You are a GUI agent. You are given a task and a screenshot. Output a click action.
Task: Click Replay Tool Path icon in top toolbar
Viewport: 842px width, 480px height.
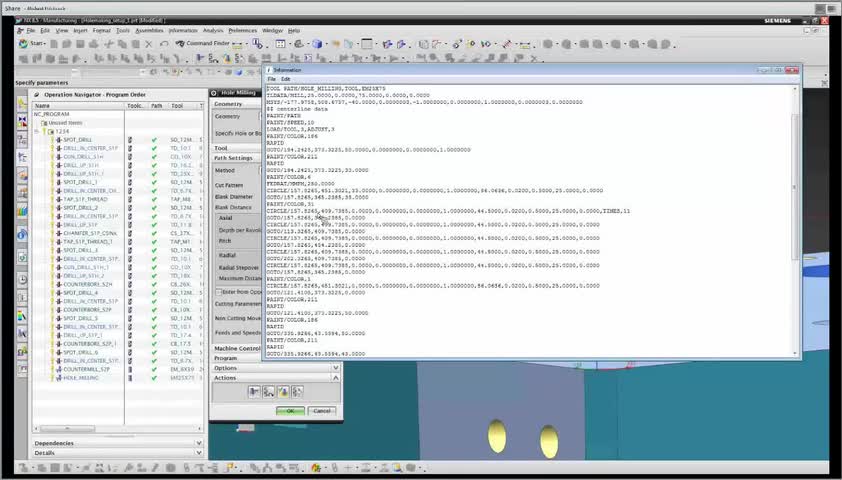click(213, 58)
